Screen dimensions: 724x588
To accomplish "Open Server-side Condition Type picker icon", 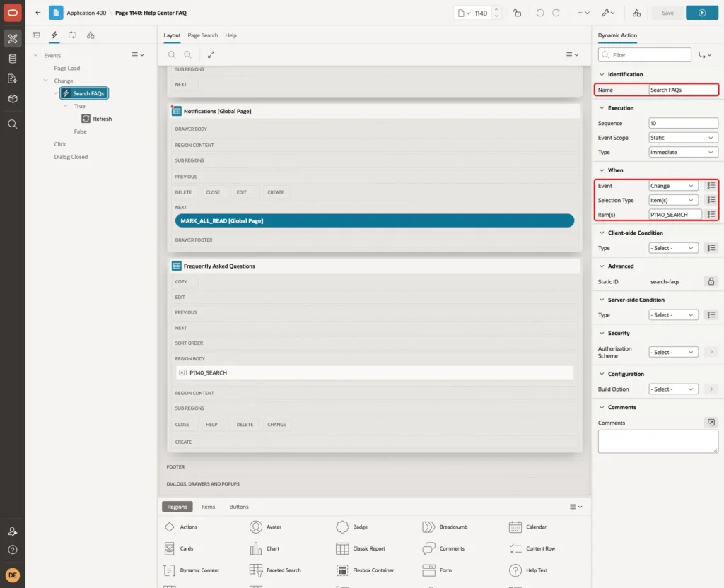I will tap(711, 314).
